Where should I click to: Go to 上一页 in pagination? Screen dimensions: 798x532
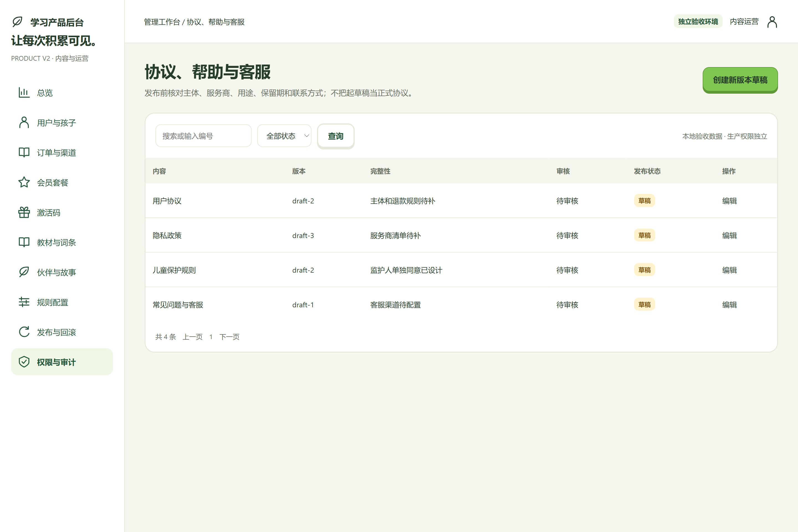[x=192, y=337]
